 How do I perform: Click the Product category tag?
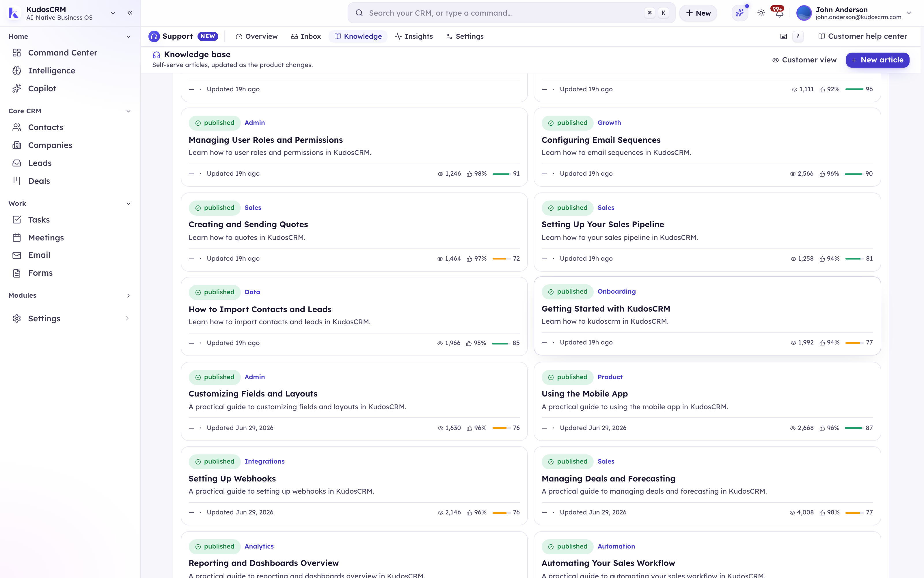tap(610, 377)
